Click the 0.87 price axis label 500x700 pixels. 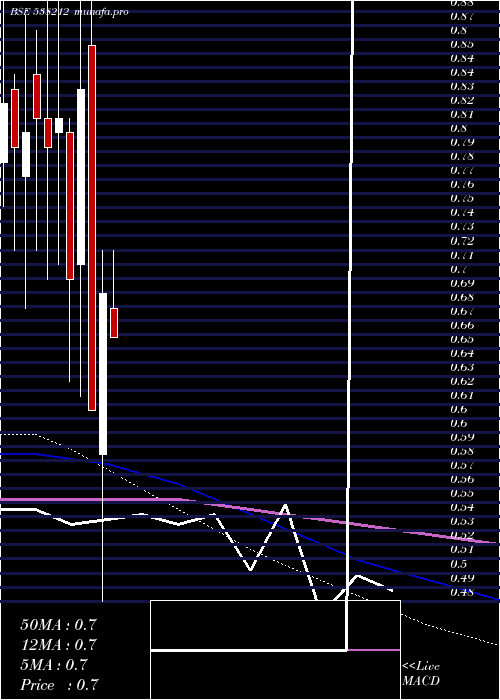pos(462,16)
